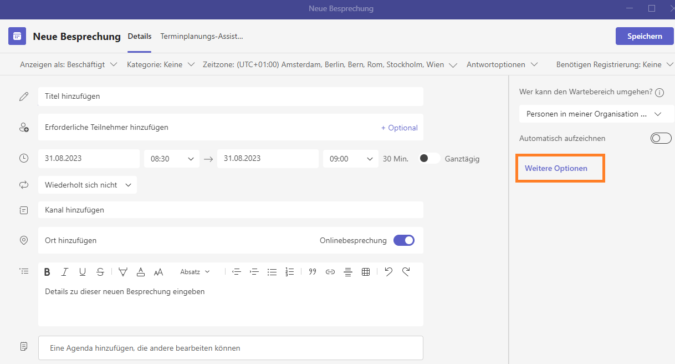675x364 pixels.
Task: Apply Strikethrough formatting
Action: pyautogui.click(x=100, y=272)
